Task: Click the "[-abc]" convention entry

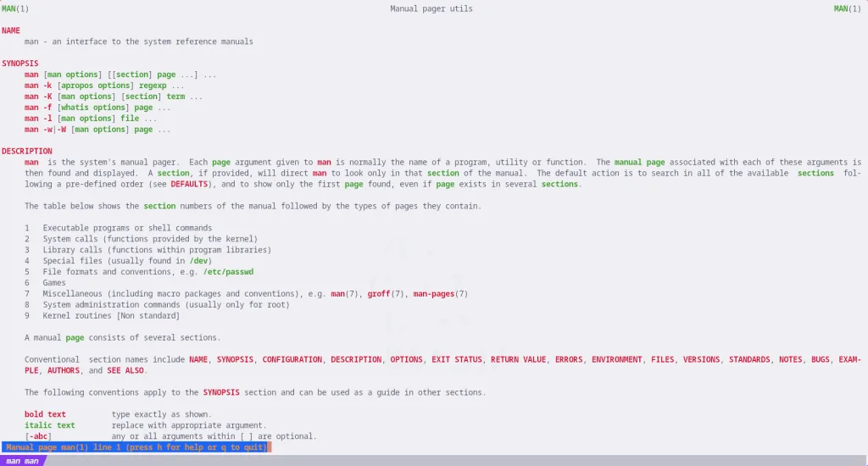Action: click(x=38, y=436)
